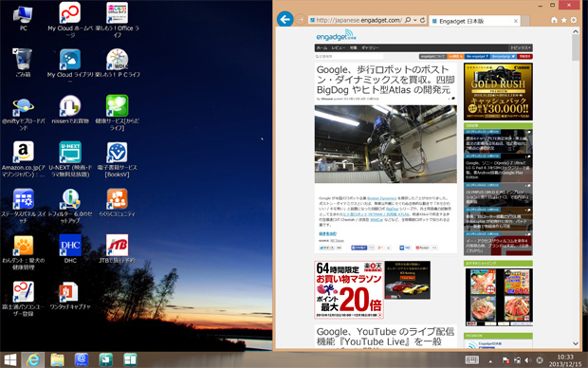Show hidden system tray icons
This screenshot has height=368, width=588.
(490, 360)
